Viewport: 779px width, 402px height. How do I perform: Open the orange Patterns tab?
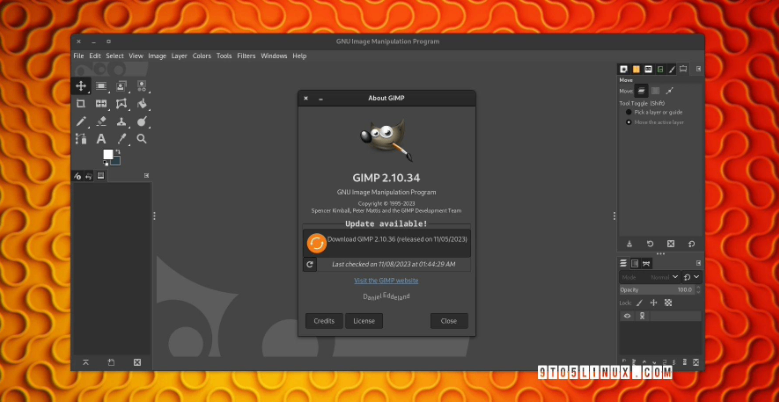tap(636, 69)
